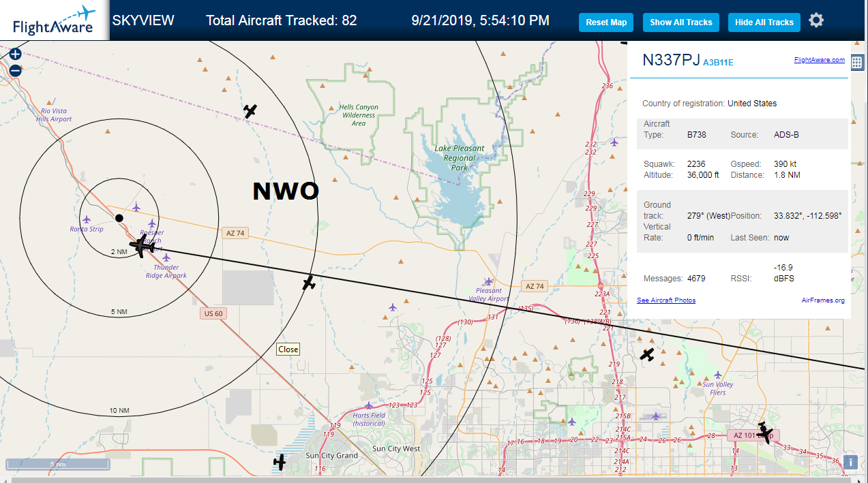Click the Rio Vista Hills Airport label
Viewport: 868px width, 483px height.
point(54,114)
